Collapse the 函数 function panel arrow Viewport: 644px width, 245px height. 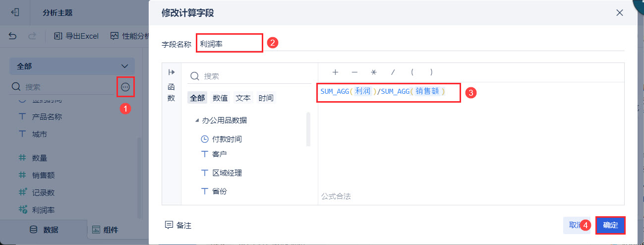pos(172,72)
